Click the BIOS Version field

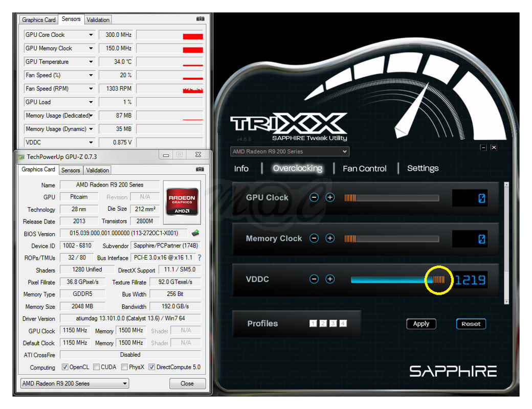[124, 233]
